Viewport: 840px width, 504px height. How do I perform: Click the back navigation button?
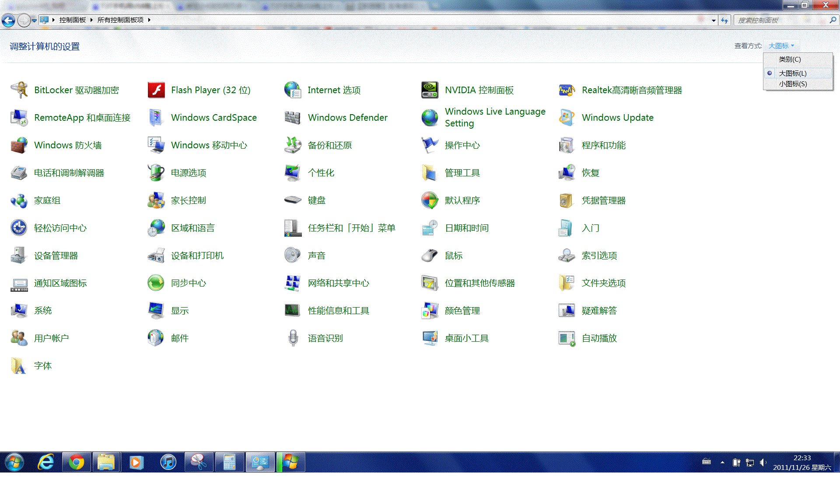pyautogui.click(x=8, y=20)
